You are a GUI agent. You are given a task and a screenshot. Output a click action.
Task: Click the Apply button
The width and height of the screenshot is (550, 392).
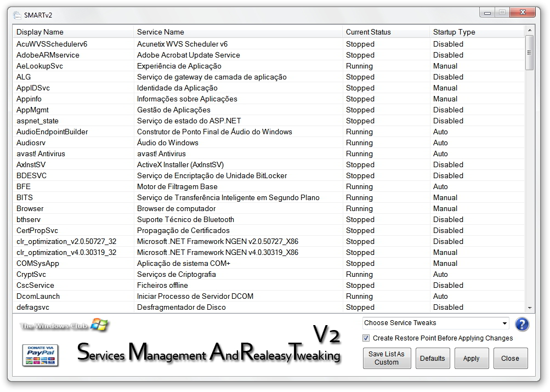(x=471, y=358)
